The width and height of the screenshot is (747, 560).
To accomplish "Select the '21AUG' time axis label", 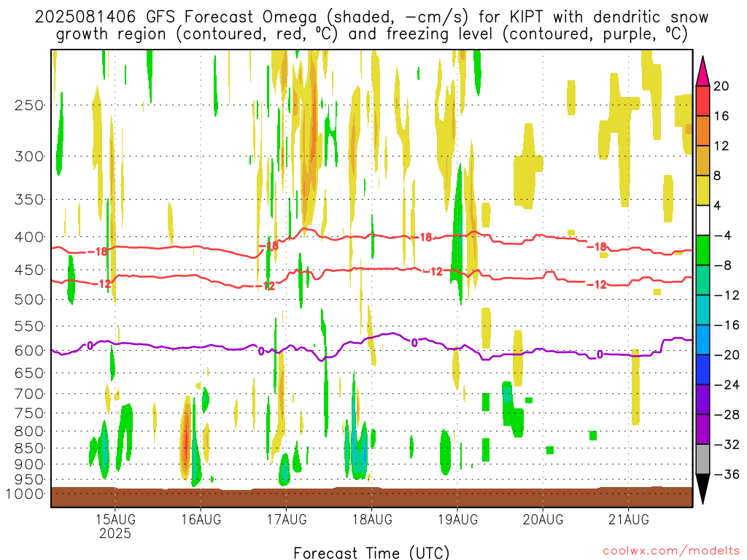I will pyautogui.click(x=628, y=519).
